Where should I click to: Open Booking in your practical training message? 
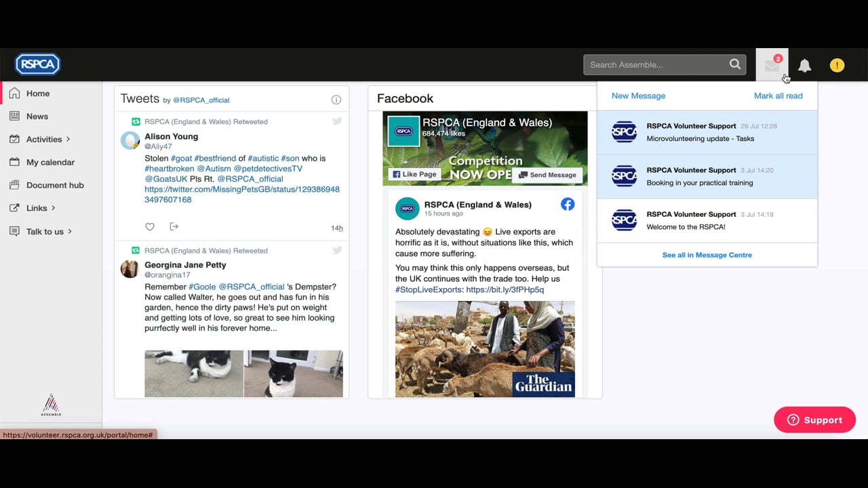707,177
